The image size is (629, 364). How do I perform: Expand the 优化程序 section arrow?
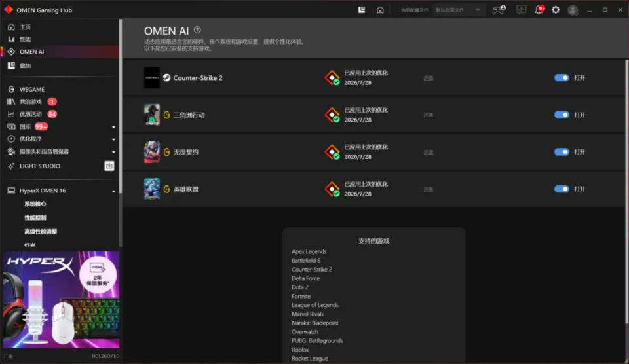pyautogui.click(x=113, y=139)
